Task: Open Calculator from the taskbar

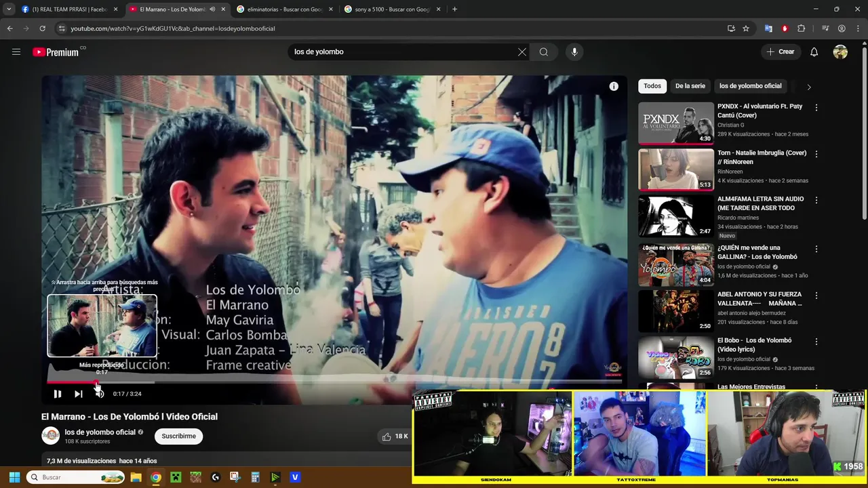Action: [255, 477]
